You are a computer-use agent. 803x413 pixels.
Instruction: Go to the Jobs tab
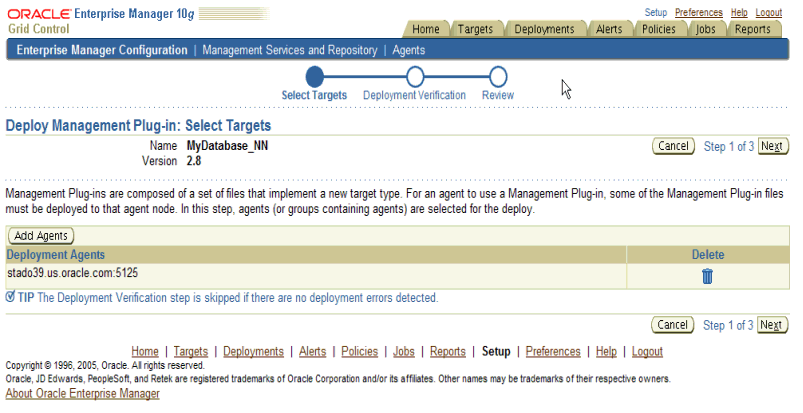(706, 29)
